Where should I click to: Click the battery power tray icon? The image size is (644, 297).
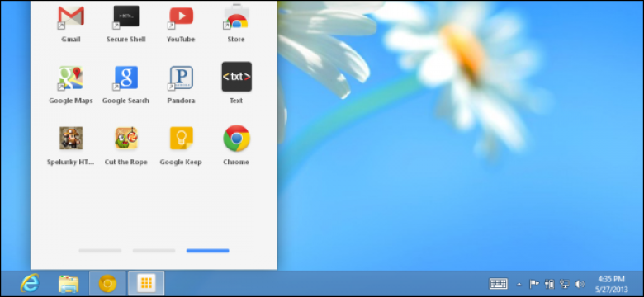(550, 284)
